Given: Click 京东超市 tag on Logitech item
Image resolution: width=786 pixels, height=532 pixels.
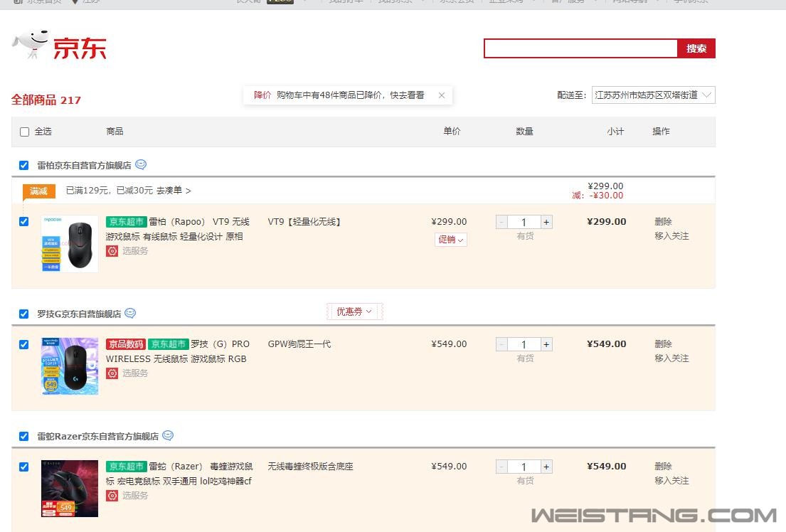Looking at the screenshot, I should coord(169,344).
